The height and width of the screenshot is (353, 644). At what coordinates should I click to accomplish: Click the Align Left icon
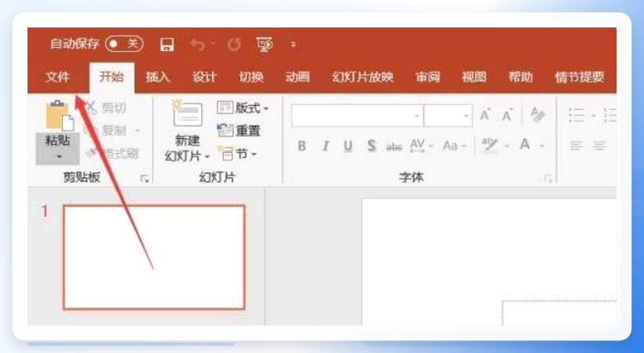(576, 146)
